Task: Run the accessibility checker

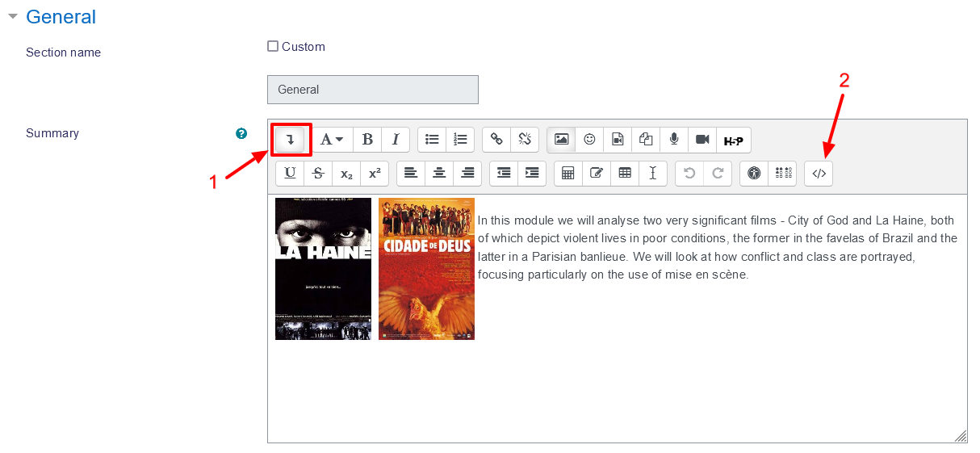Action: tap(754, 174)
